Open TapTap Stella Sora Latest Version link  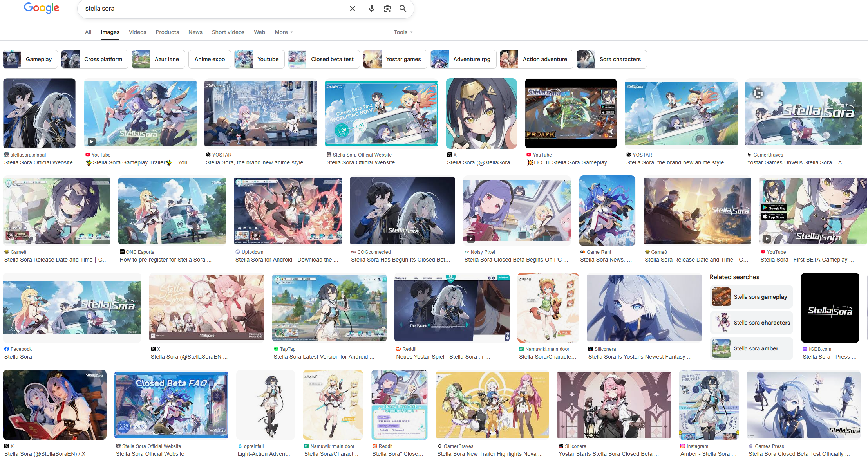(324, 357)
